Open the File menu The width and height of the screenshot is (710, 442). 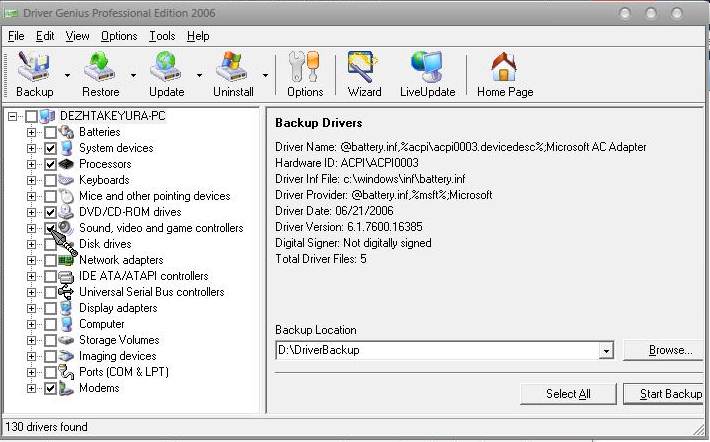point(16,36)
